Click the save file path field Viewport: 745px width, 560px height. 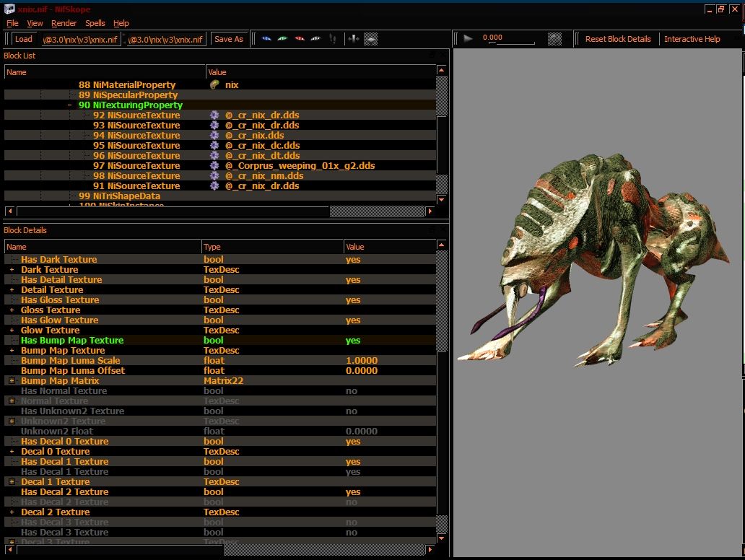(x=166, y=40)
